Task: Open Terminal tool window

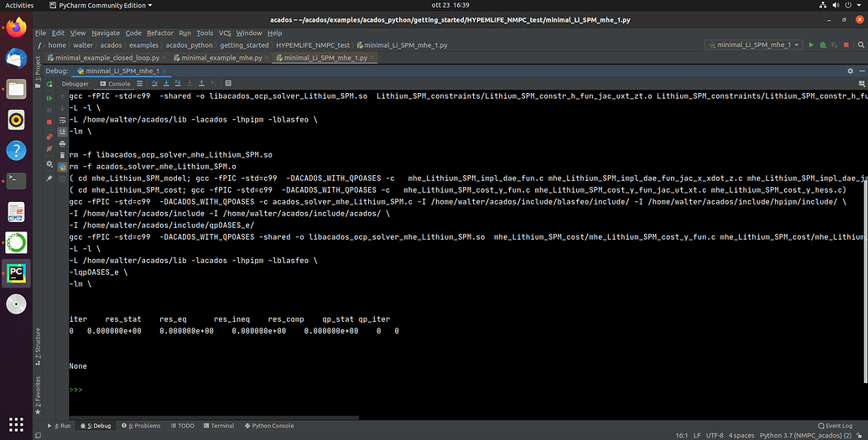Action: coord(219,426)
